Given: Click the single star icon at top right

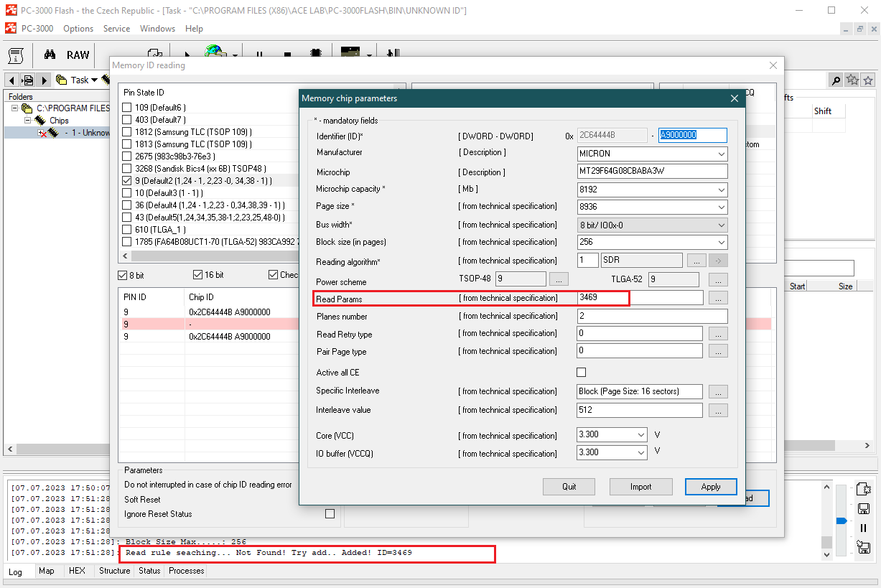Looking at the screenshot, I should (x=868, y=80).
